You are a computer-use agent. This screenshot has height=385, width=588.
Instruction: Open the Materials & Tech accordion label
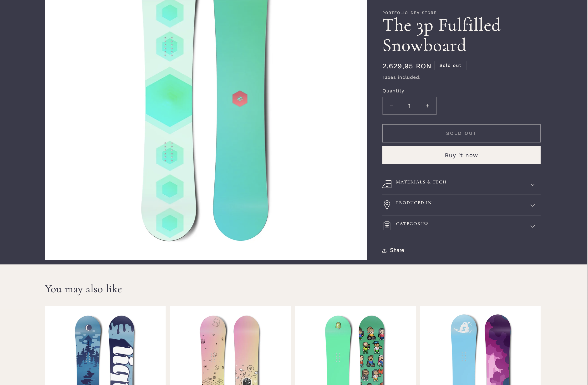pyautogui.click(x=421, y=182)
